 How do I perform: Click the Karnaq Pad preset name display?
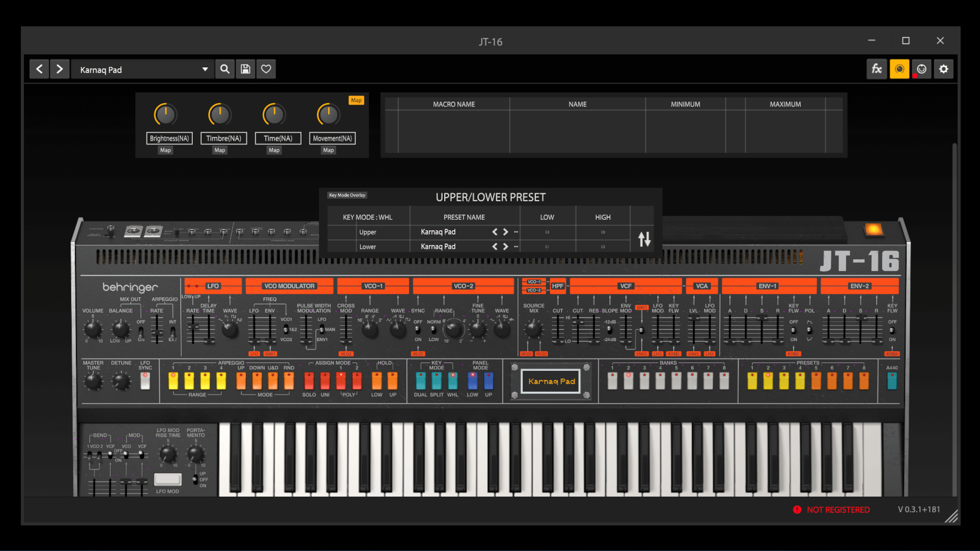coord(551,381)
